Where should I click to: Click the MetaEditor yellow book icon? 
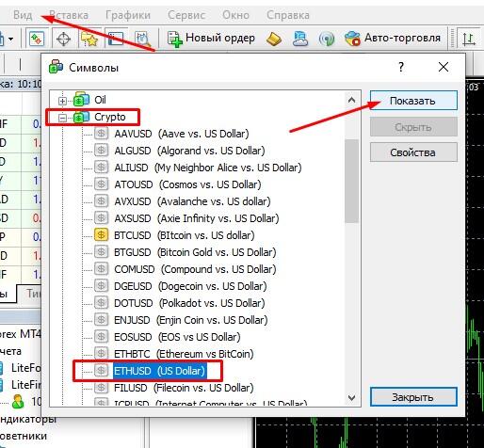(274, 40)
